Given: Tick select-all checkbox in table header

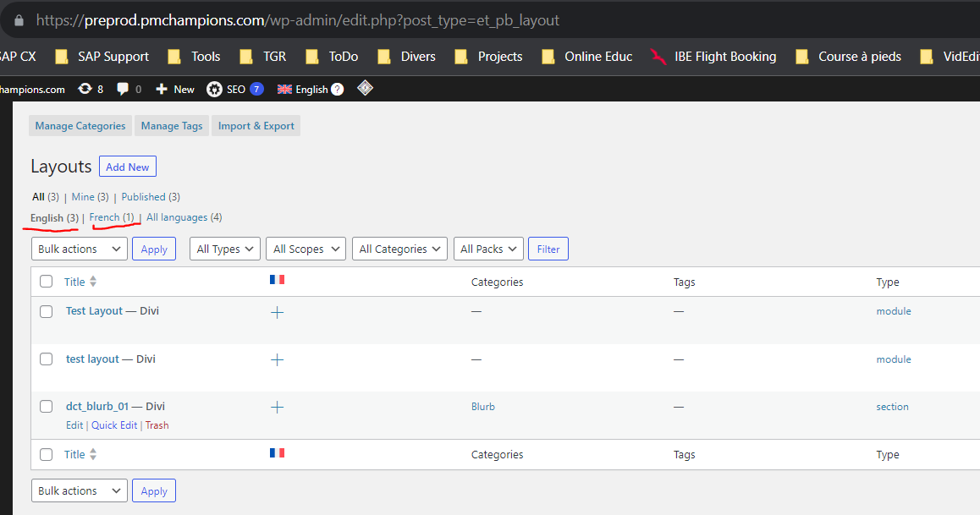Looking at the screenshot, I should (x=47, y=282).
